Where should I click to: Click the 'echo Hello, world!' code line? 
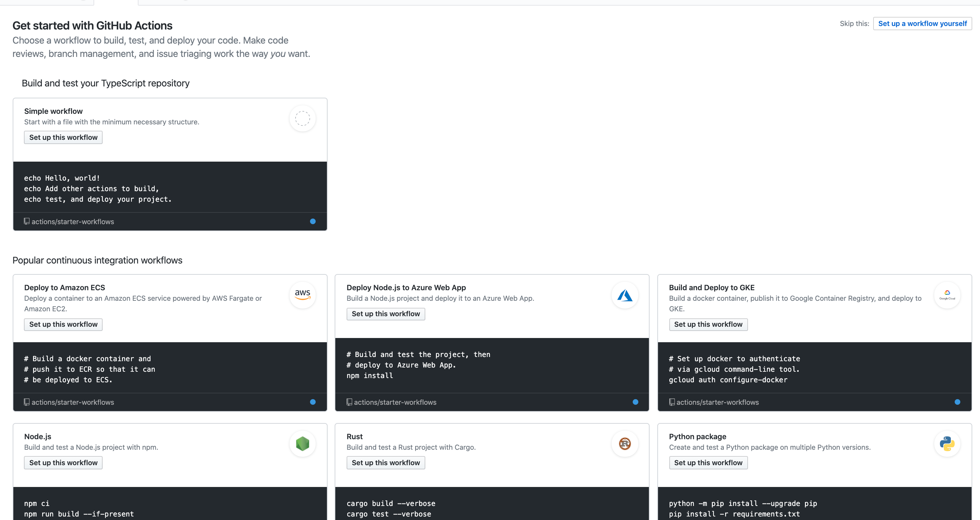[62, 178]
